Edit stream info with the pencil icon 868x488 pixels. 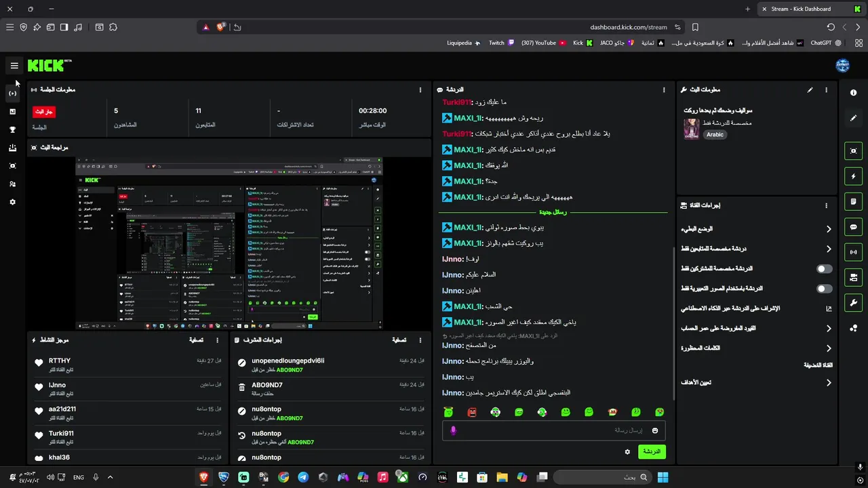(x=810, y=89)
